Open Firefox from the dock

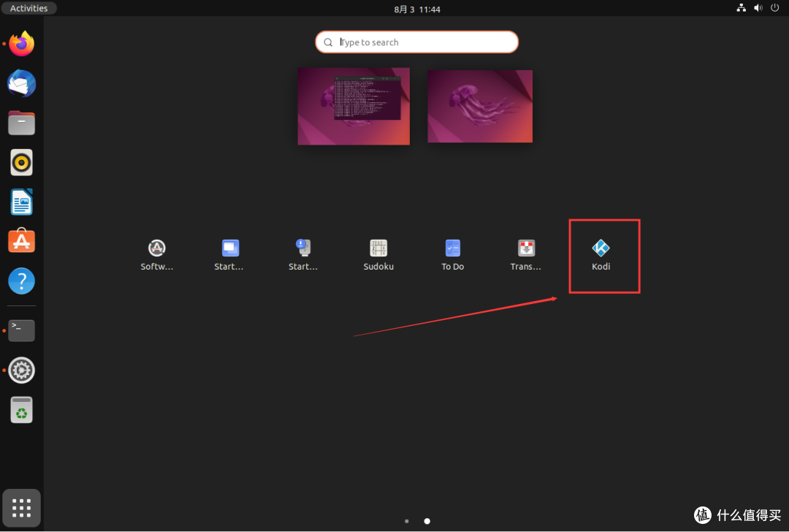(x=22, y=44)
